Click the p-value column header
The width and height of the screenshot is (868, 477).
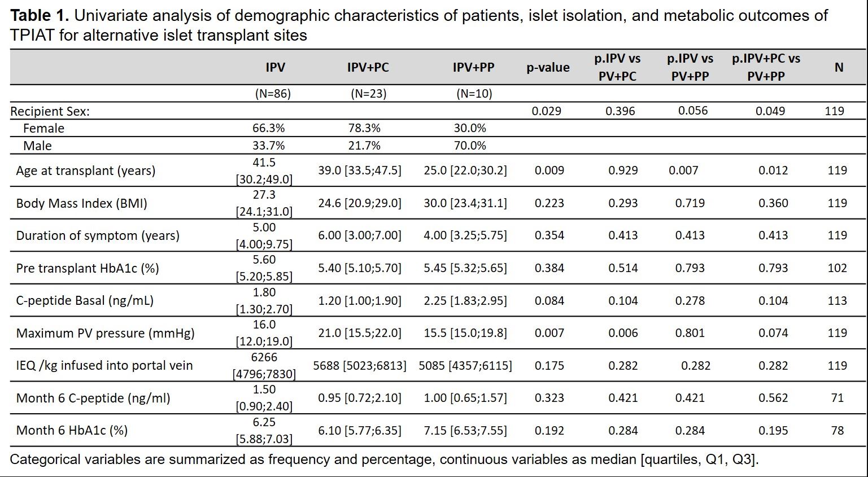pos(548,68)
